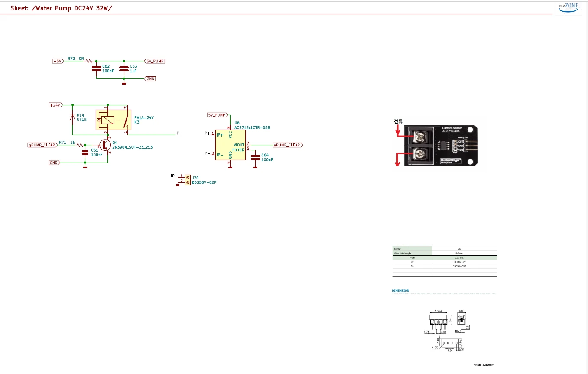
Task: Click the 2N3904_SOT-23_213 value text
Action: [x=133, y=147]
